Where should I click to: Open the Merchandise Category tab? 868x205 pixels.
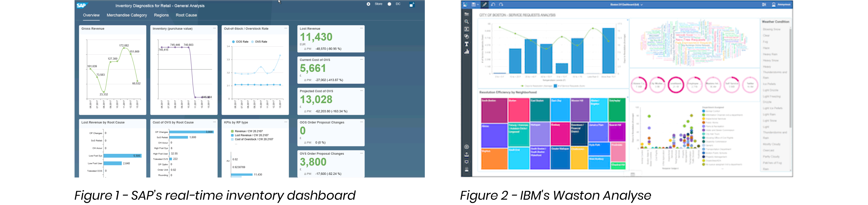pyautogui.click(x=127, y=15)
